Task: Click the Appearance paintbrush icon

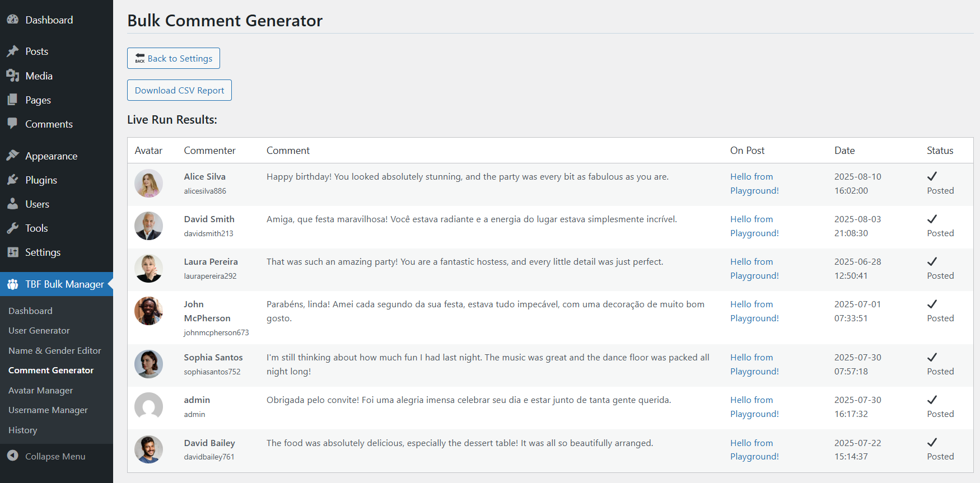Action: (12, 156)
